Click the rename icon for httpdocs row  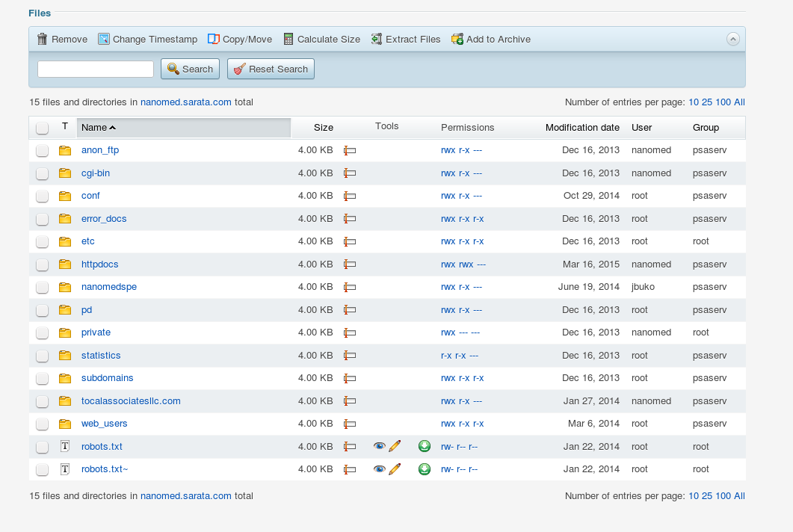[350, 265]
